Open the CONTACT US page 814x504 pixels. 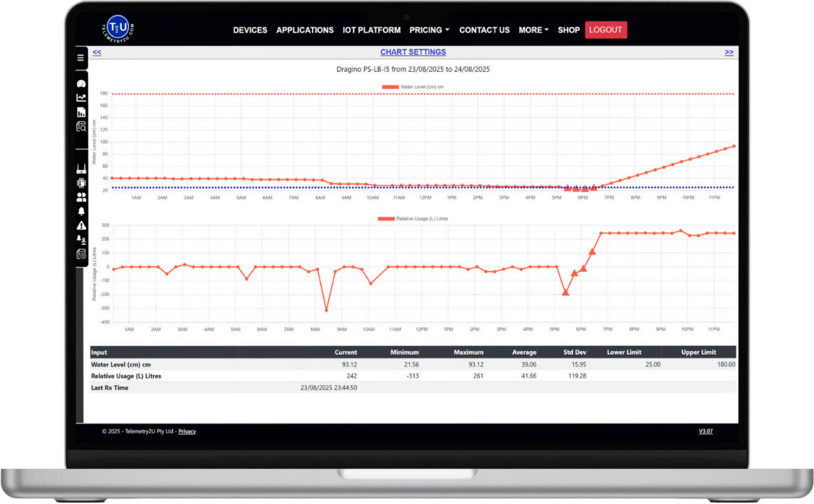(x=484, y=30)
